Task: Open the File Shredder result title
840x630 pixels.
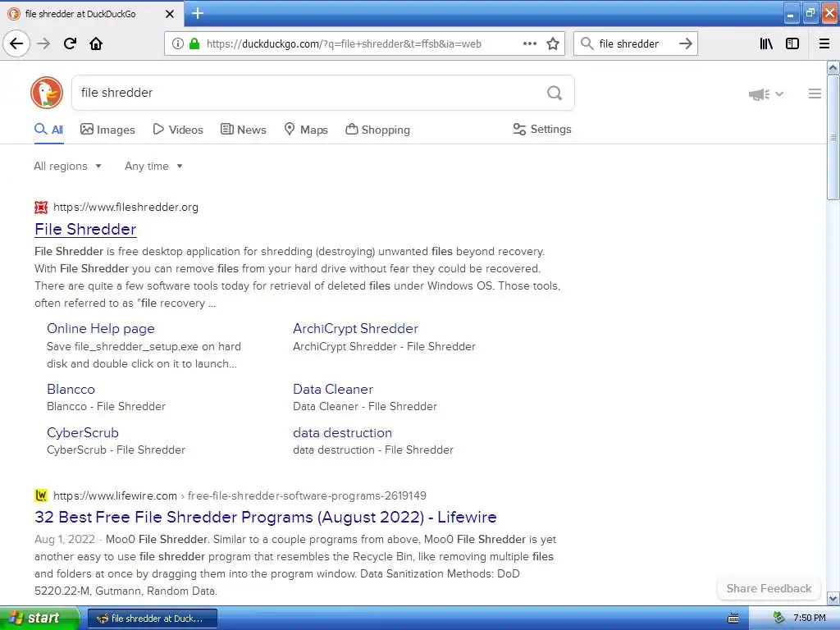Action: [x=85, y=230]
